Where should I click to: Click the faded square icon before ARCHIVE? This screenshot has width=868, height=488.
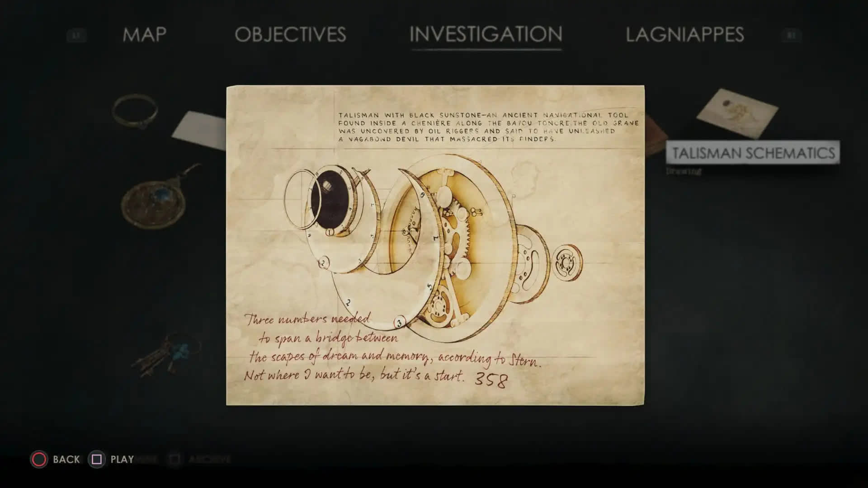[175, 459]
